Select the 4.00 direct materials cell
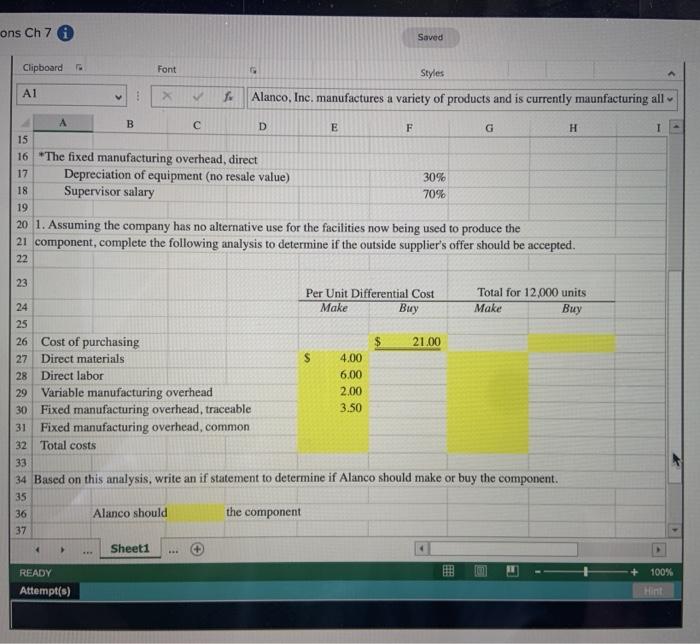 click(x=334, y=358)
